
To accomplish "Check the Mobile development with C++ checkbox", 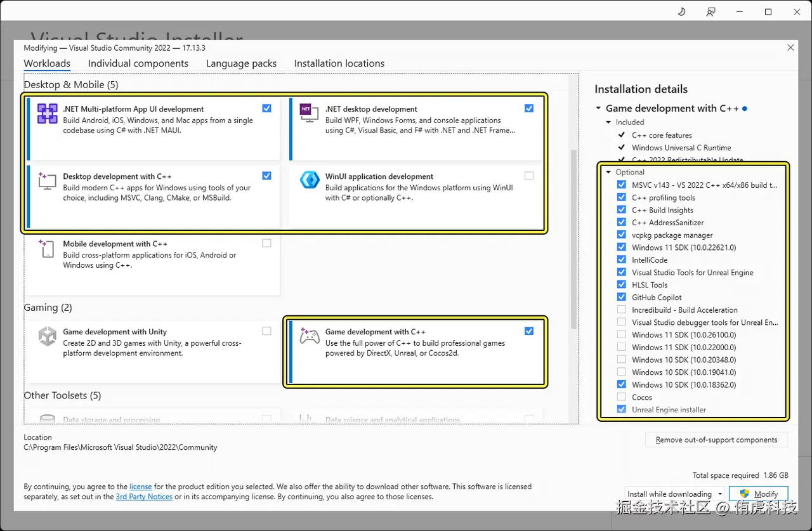I will [266, 243].
